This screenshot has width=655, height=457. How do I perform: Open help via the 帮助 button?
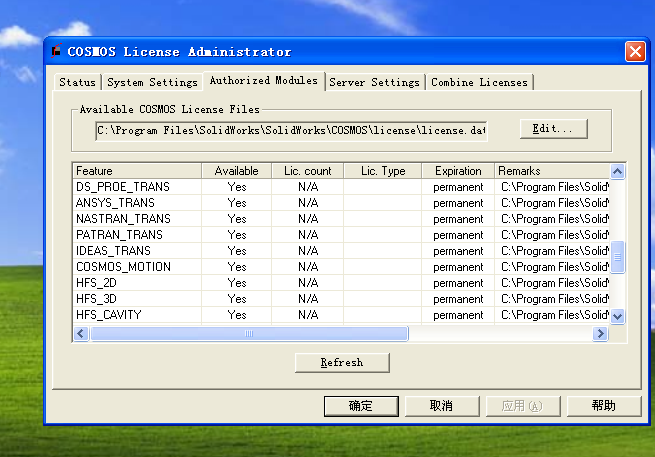604,406
